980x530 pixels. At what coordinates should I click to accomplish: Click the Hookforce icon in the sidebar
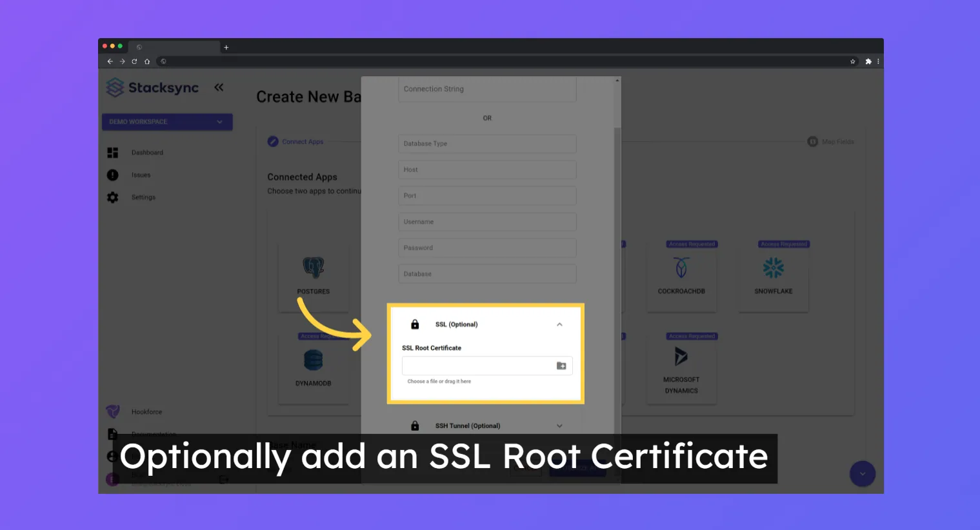pyautogui.click(x=112, y=411)
